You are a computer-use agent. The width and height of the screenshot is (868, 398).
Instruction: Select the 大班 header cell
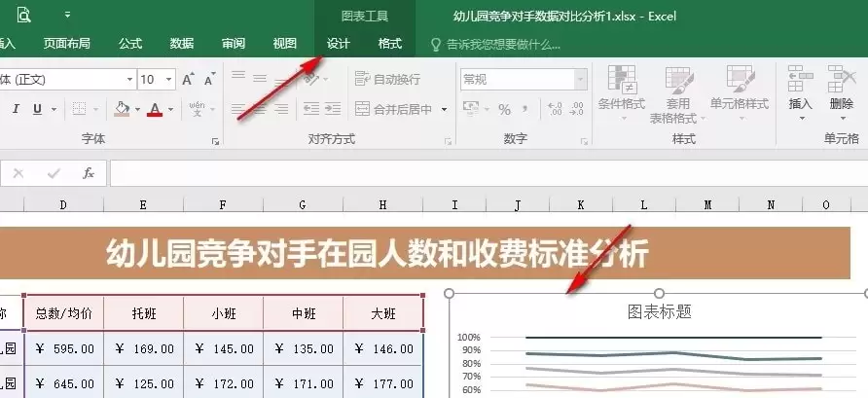pyautogui.click(x=383, y=314)
